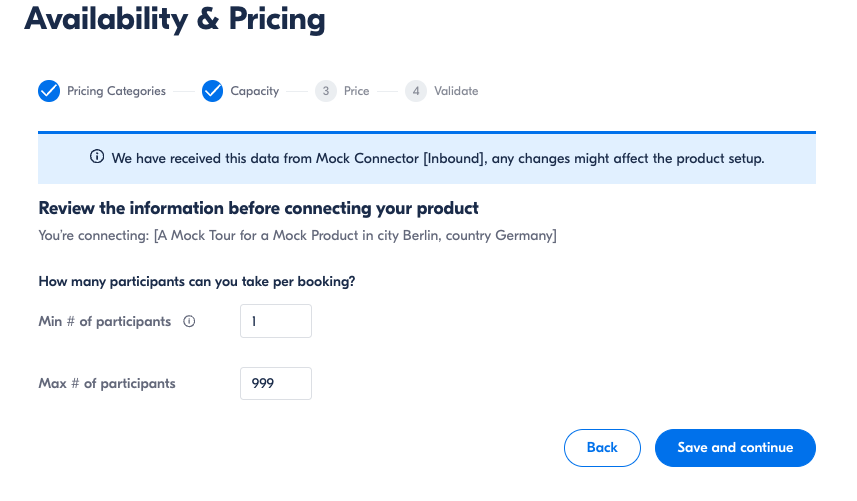Screen dimensions: 857x501
Task: Click Save and continue
Action: (x=735, y=447)
